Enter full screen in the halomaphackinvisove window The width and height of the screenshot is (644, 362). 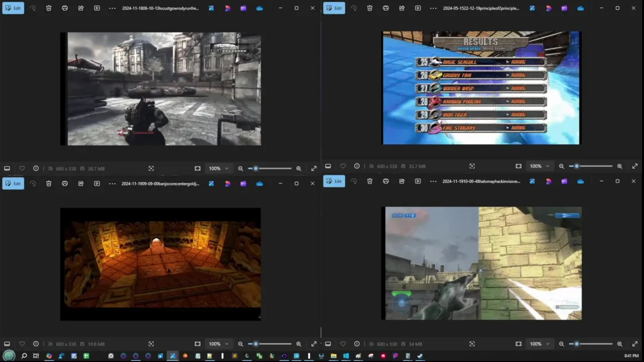[x=635, y=344]
